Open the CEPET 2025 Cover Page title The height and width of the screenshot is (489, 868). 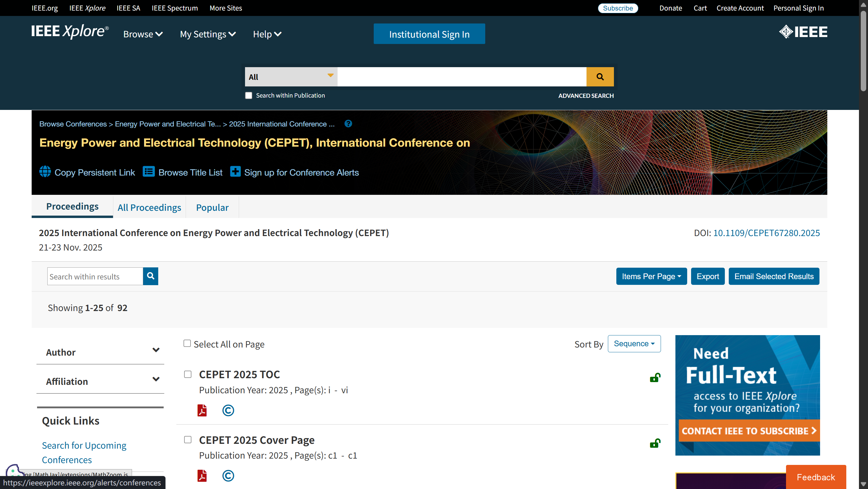(257, 440)
